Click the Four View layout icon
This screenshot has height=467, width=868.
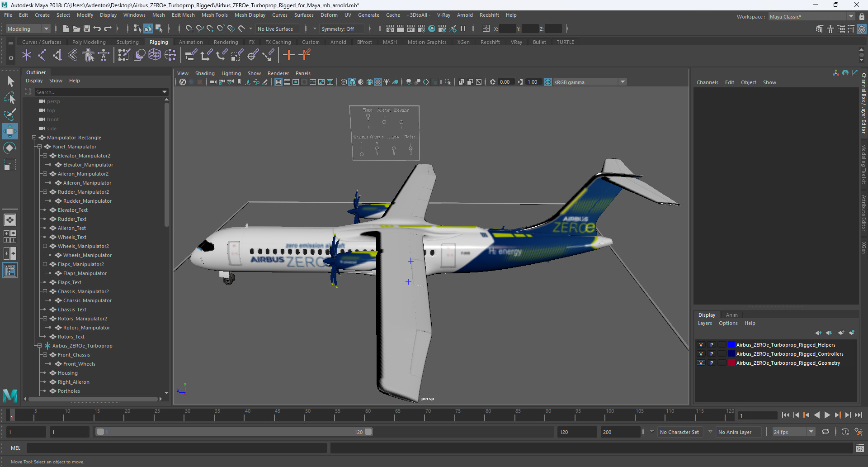click(x=10, y=237)
